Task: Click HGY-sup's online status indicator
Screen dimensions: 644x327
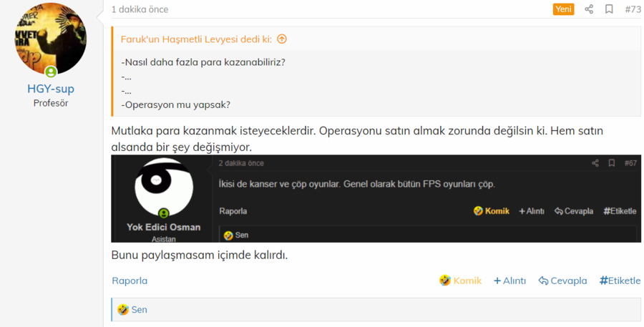Action: click(x=51, y=72)
